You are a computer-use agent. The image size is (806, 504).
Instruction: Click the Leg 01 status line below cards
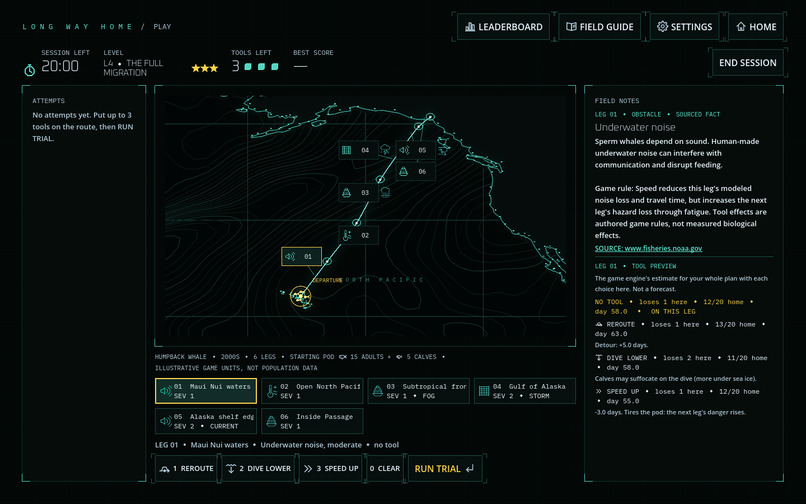(x=277, y=445)
